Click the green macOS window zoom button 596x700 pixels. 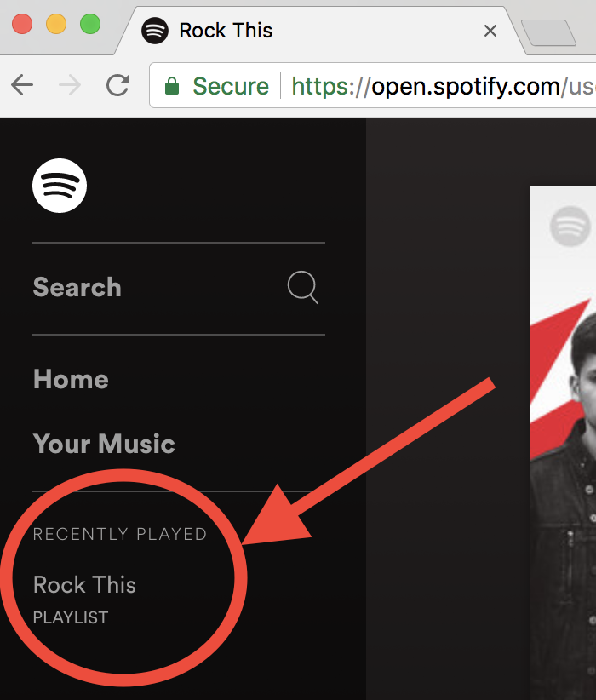90,24
